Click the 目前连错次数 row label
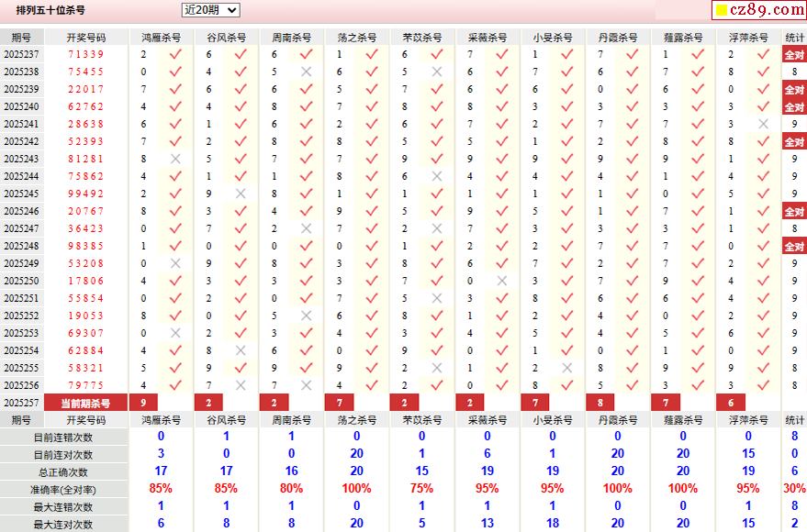The width and height of the screenshot is (807, 532). tap(63, 438)
